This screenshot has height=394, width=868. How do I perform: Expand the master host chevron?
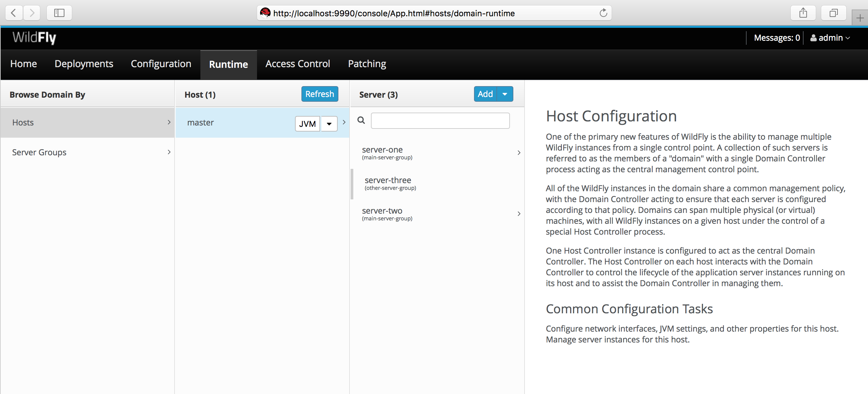click(344, 122)
